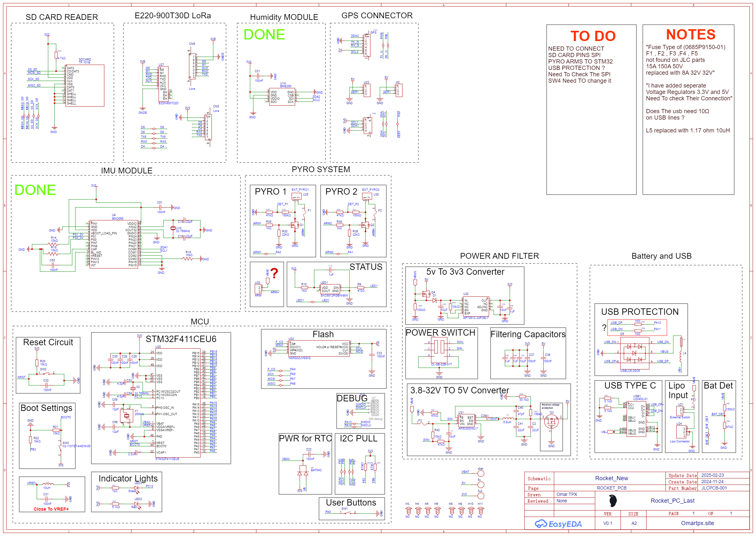Select the SKC6812RGBW status LED component
The height and width of the screenshot is (536, 756).
(330, 289)
